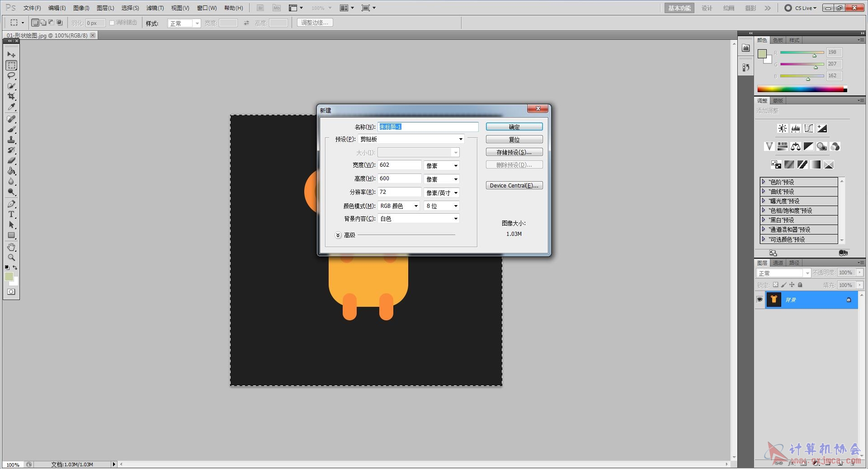Select the Move tool
The height and width of the screenshot is (469, 868).
[11, 54]
